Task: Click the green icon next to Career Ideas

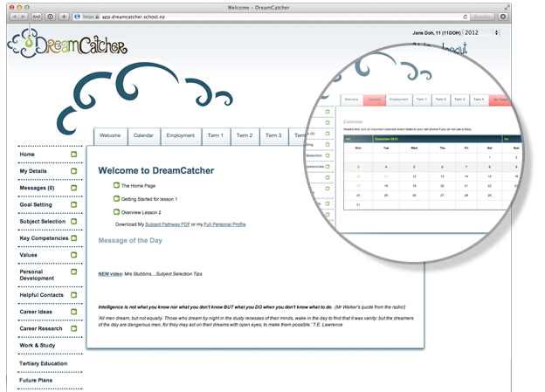Action: coord(73,312)
